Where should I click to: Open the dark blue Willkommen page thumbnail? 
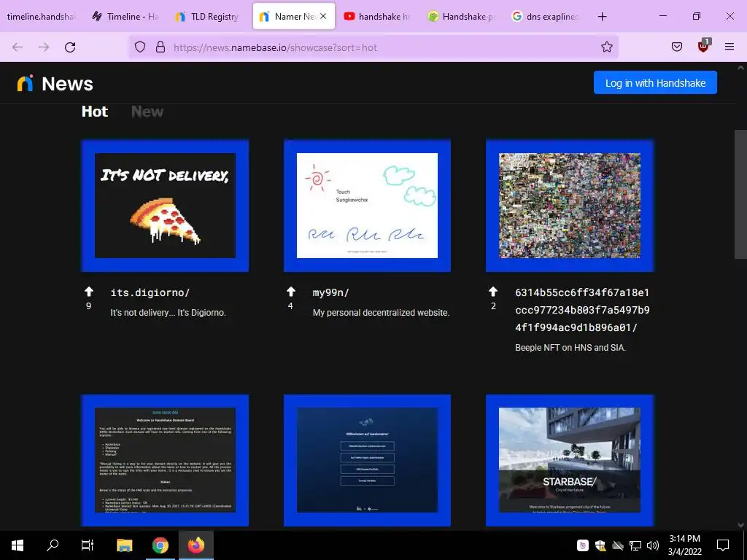pos(367,460)
